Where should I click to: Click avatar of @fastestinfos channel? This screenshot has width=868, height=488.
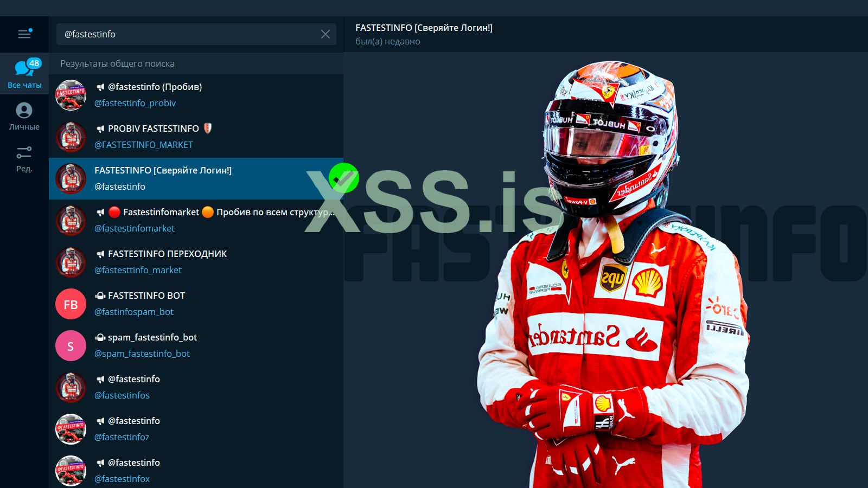[71, 387]
